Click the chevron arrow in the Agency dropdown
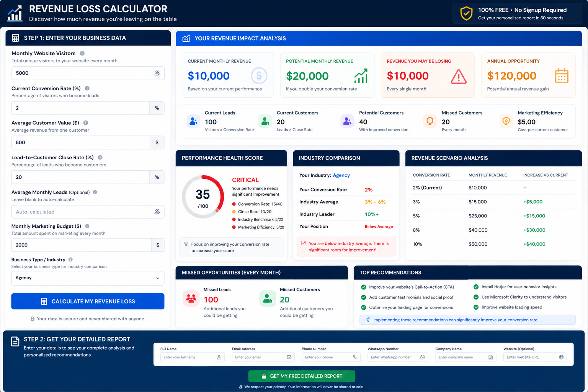588x392 pixels. click(x=158, y=278)
